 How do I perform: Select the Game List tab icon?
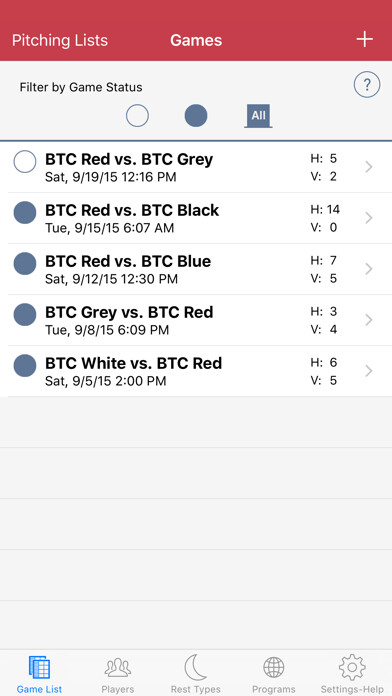[40, 667]
